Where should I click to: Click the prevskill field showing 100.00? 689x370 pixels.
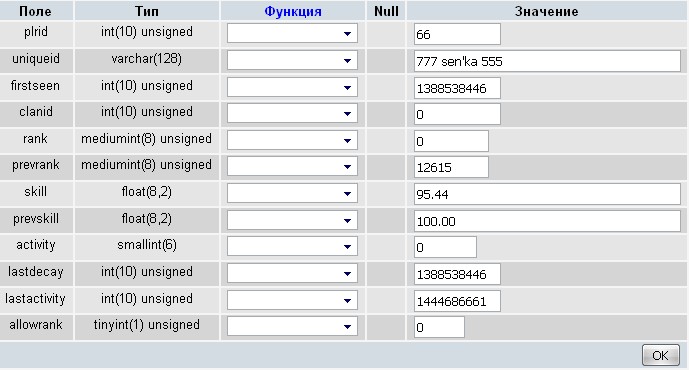tap(547, 221)
